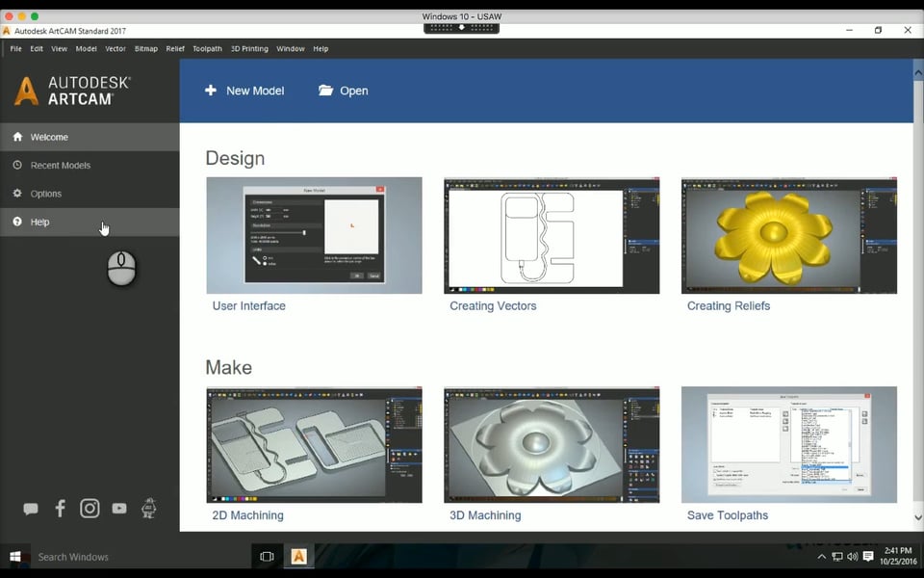Open the View menu
924x578 pixels.
click(x=59, y=49)
